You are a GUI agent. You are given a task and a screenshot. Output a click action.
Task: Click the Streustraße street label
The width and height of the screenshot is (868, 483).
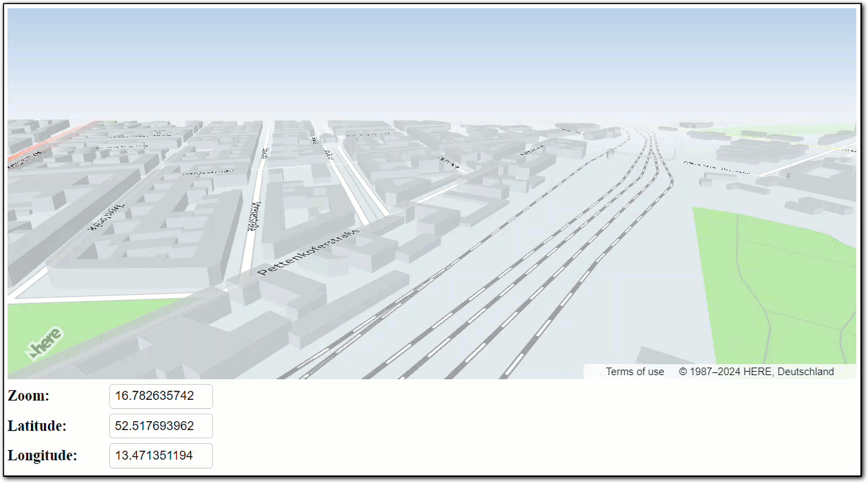click(253, 216)
